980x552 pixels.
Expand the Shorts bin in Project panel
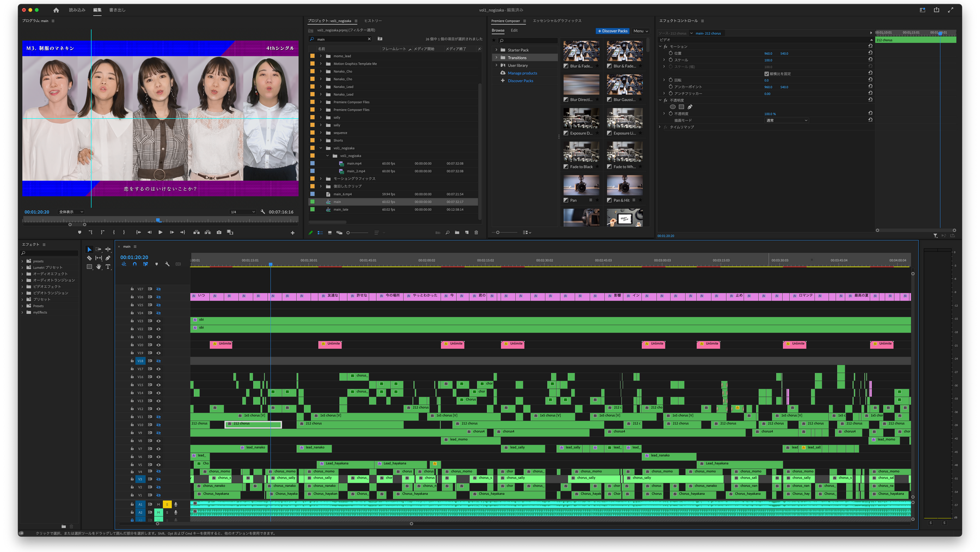(321, 141)
